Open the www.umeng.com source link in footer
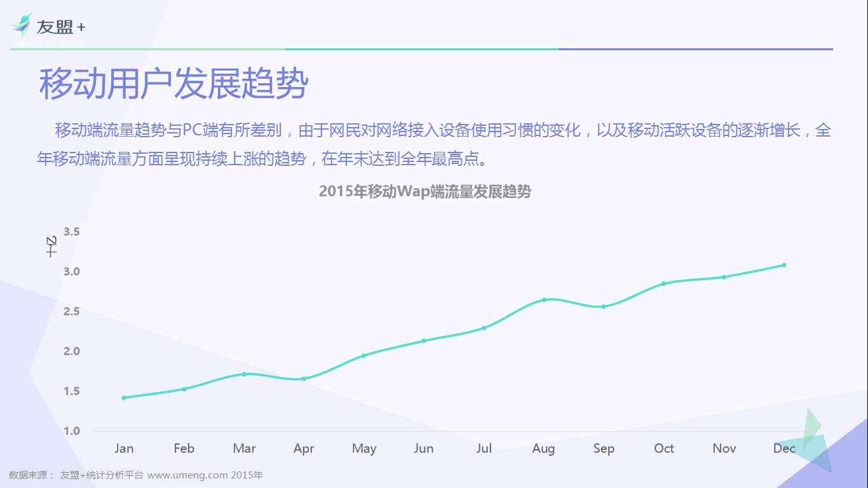868x488 pixels. pos(187,475)
